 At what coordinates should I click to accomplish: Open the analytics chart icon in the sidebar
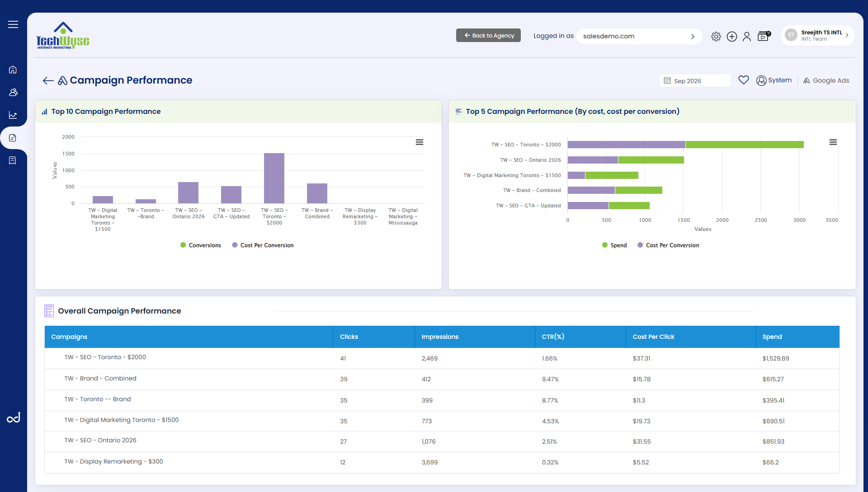(13, 115)
